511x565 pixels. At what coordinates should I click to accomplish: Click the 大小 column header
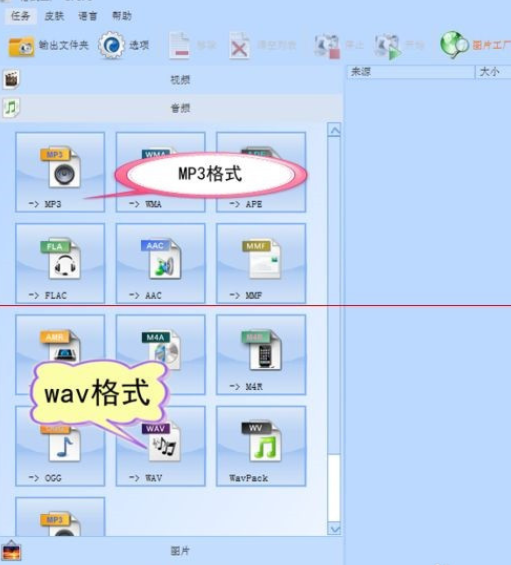coord(493,72)
